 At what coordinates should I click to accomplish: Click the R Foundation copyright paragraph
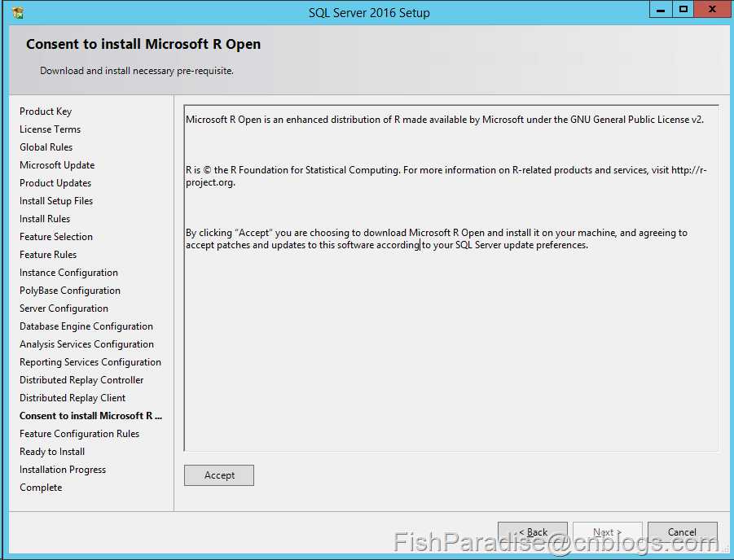[446, 177]
